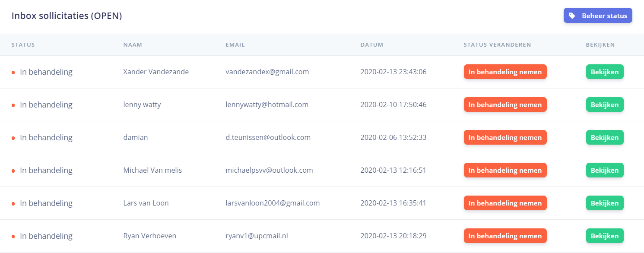The height and width of the screenshot is (253, 644).
Task: Open the Beheer status button
Action: [598, 16]
